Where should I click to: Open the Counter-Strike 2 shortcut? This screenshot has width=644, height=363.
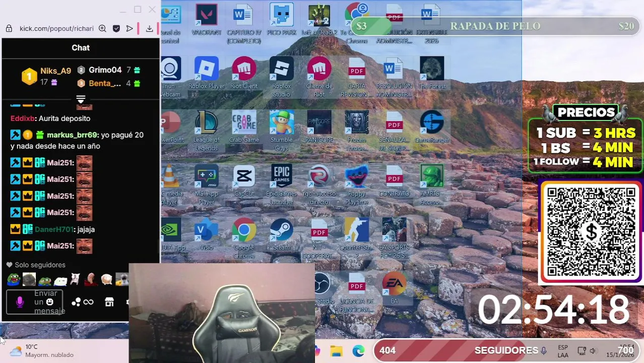point(356,239)
